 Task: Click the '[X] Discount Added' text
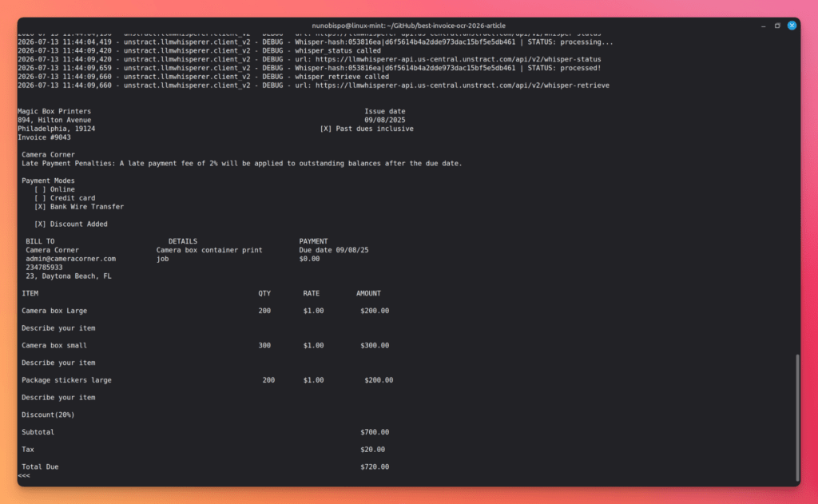71,224
